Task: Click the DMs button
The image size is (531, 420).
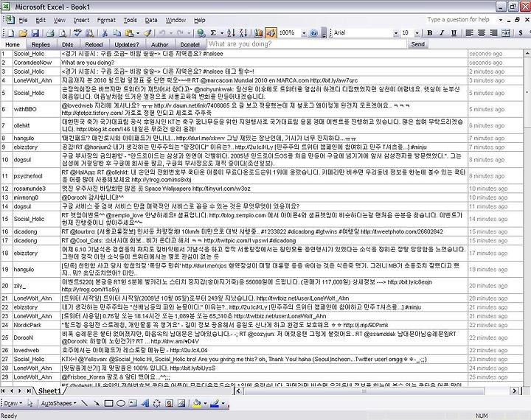Action: pyautogui.click(x=68, y=44)
